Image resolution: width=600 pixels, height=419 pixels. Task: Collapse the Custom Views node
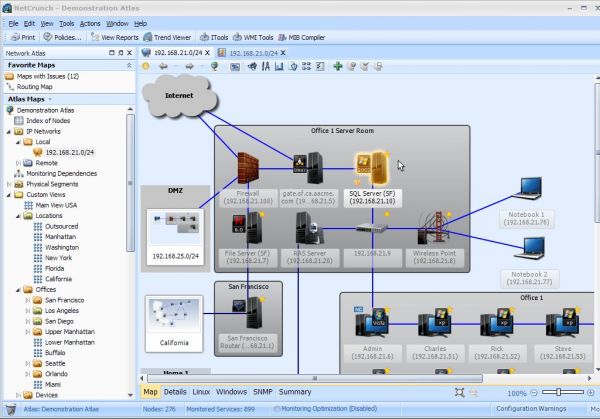point(8,195)
